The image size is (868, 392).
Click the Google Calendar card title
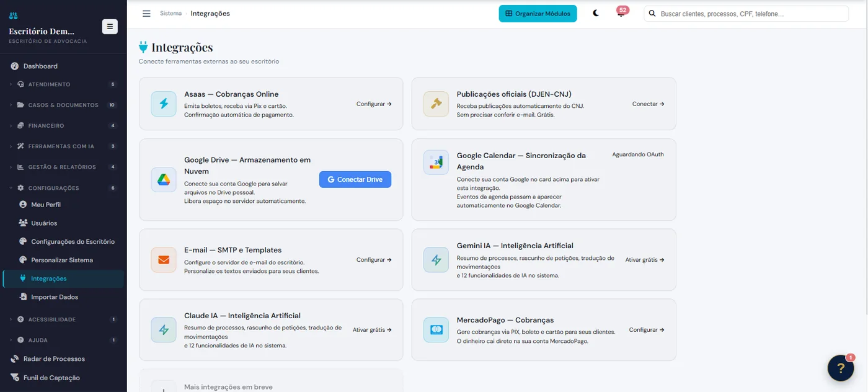[x=521, y=161]
